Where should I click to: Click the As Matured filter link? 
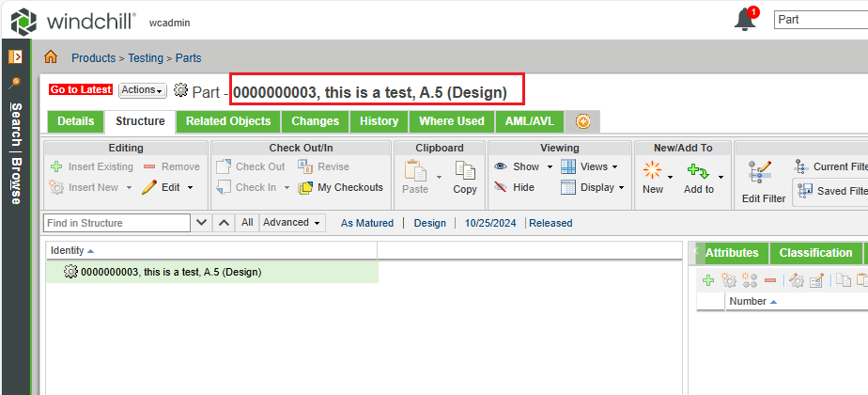(x=367, y=223)
